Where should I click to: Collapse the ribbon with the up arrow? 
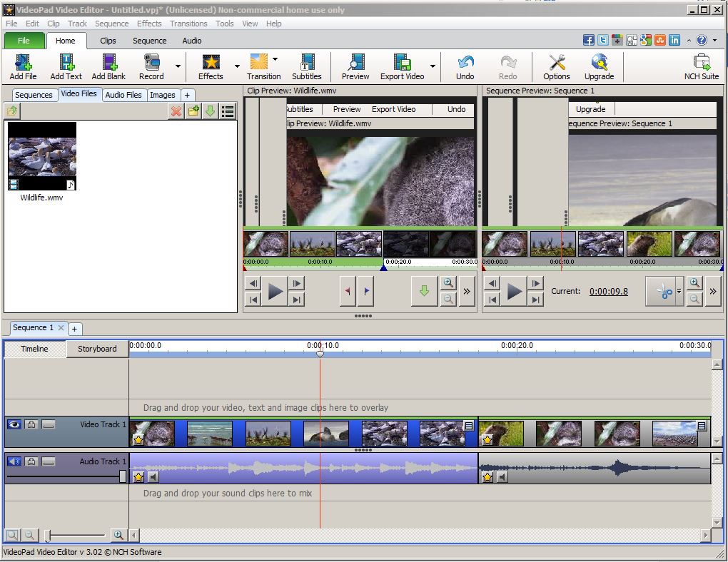[689, 41]
